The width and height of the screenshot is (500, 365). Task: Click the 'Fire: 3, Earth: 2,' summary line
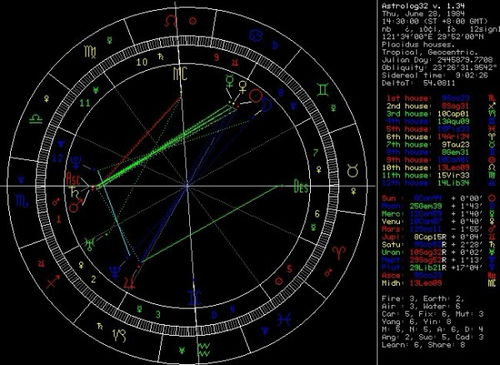click(x=423, y=299)
